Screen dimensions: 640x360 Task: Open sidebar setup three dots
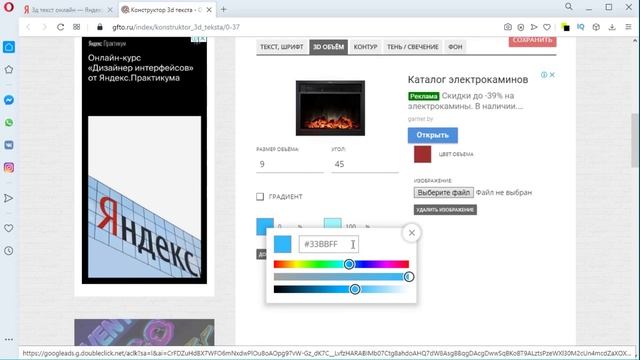pyautogui.click(x=9, y=339)
